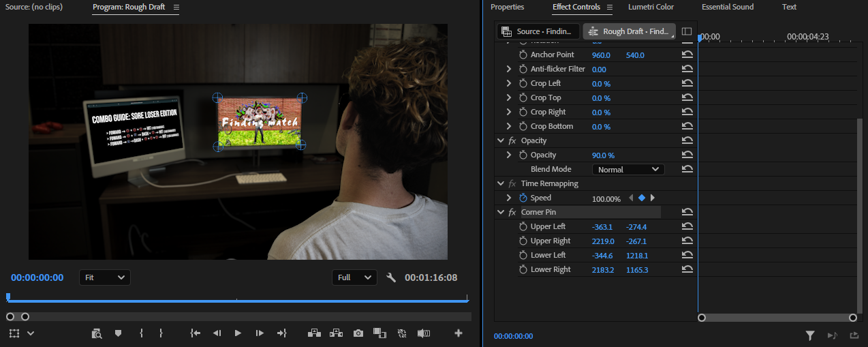Expand the Crop Bottom property
Screen dimensions: 868x347
[x=508, y=126]
